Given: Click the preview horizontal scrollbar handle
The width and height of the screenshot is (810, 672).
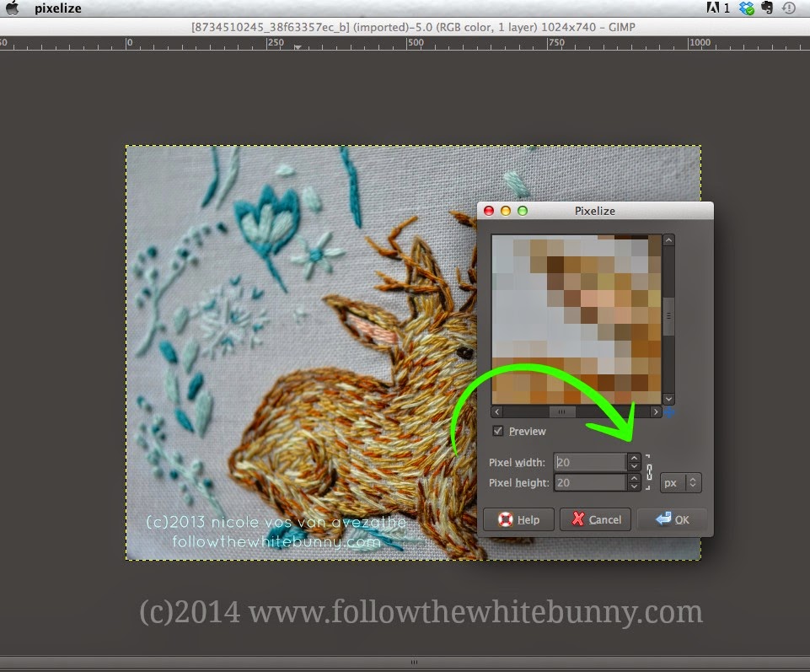Looking at the screenshot, I should pyautogui.click(x=561, y=412).
